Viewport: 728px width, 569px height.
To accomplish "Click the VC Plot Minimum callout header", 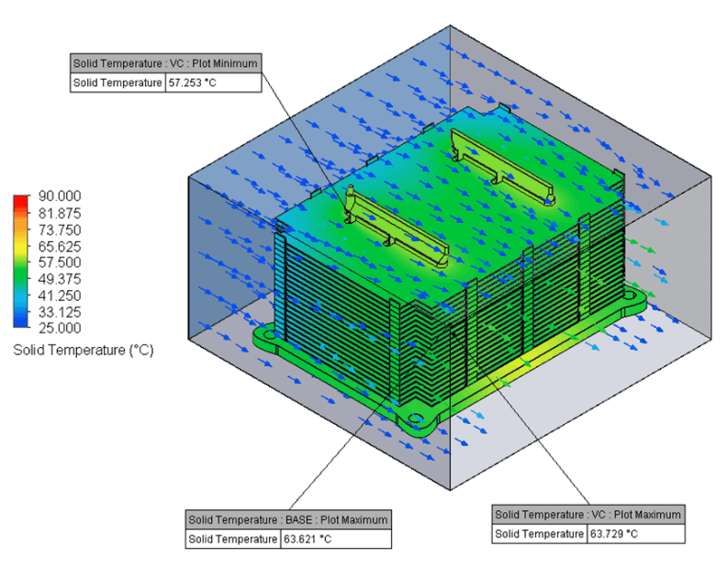I will [x=166, y=63].
